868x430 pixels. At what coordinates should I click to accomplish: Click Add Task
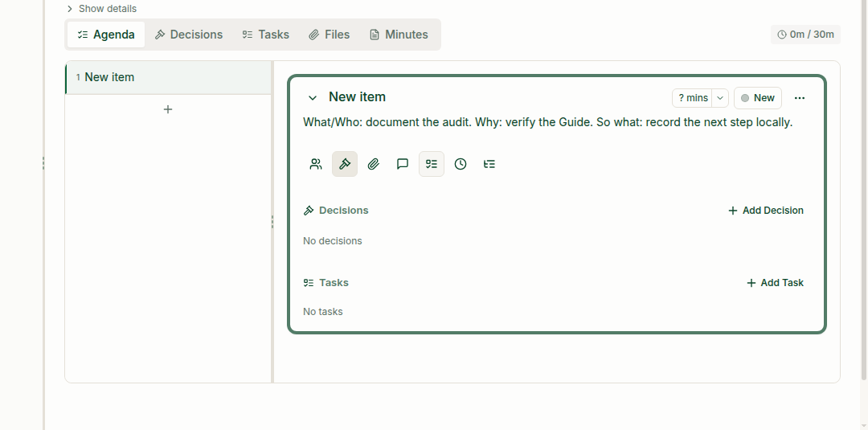point(775,283)
